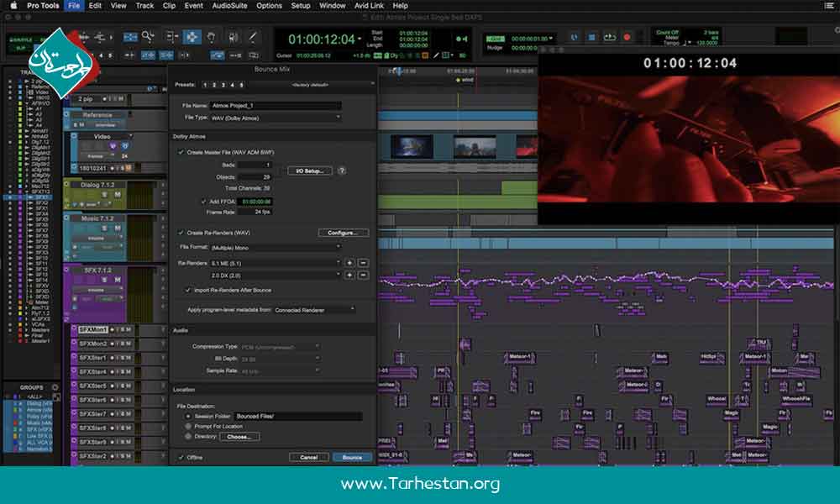Click the purple V icon on Video track

[x=113, y=145]
